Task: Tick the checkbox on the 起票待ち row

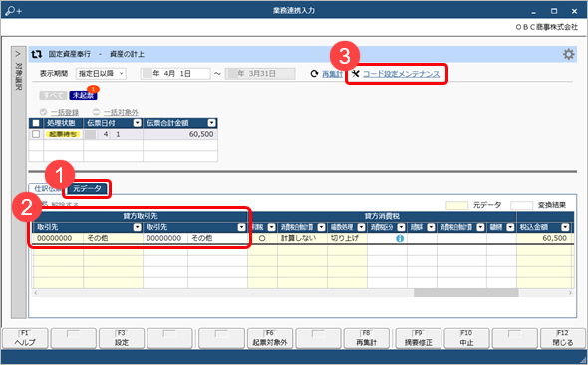Action: pos(36,134)
